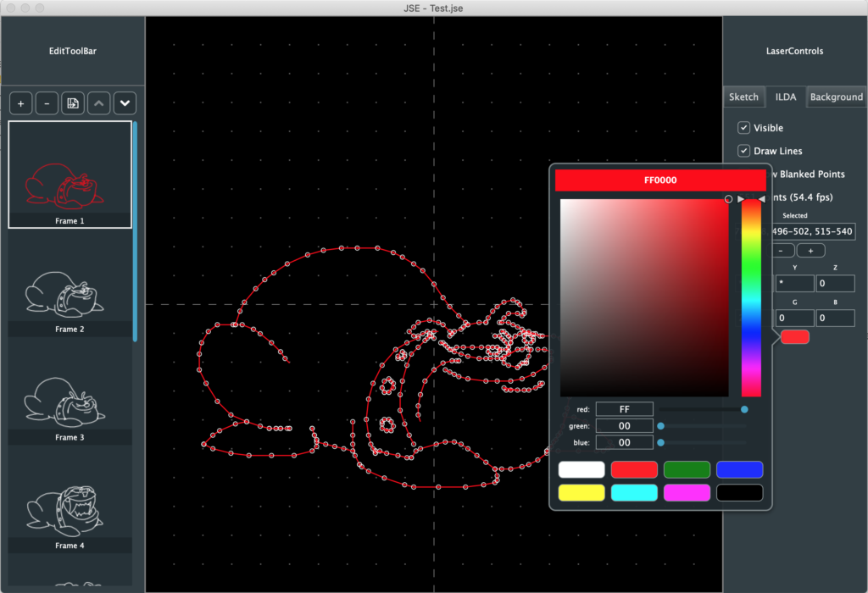868x593 pixels.
Task: Click the duplicate frame document icon
Action: tap(73, 103)
